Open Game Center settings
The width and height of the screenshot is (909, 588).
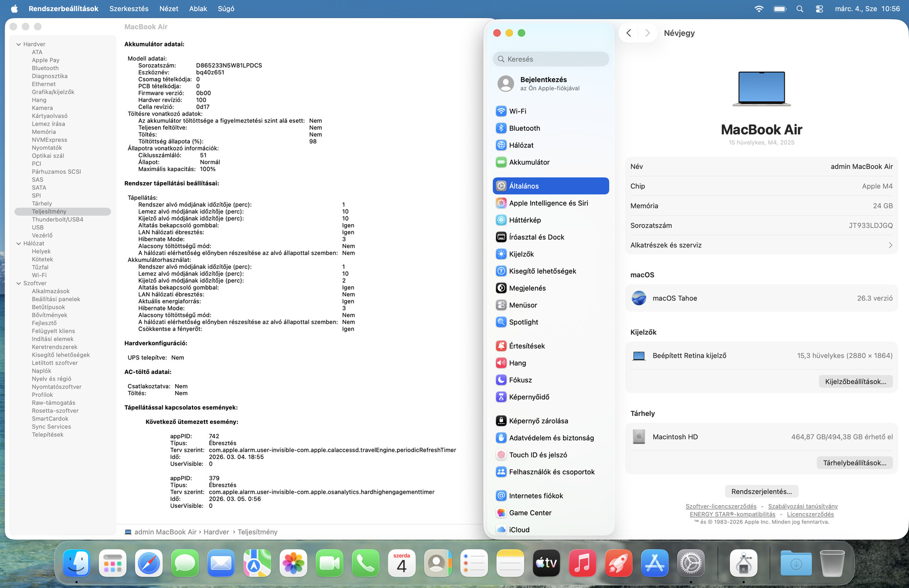(x=550, y=513)
